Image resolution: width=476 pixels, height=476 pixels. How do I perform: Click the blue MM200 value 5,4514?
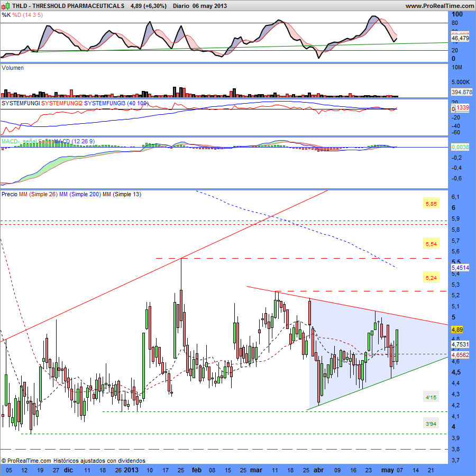click(460, 268)
